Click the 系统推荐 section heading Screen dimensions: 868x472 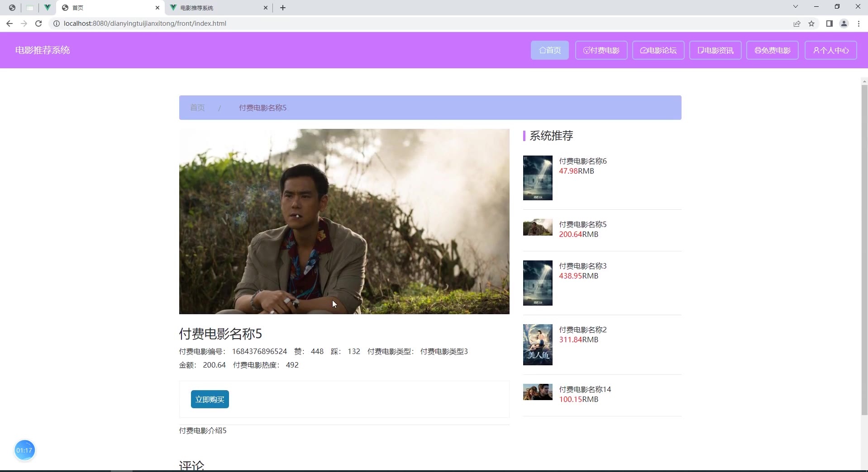click(551, 136)
